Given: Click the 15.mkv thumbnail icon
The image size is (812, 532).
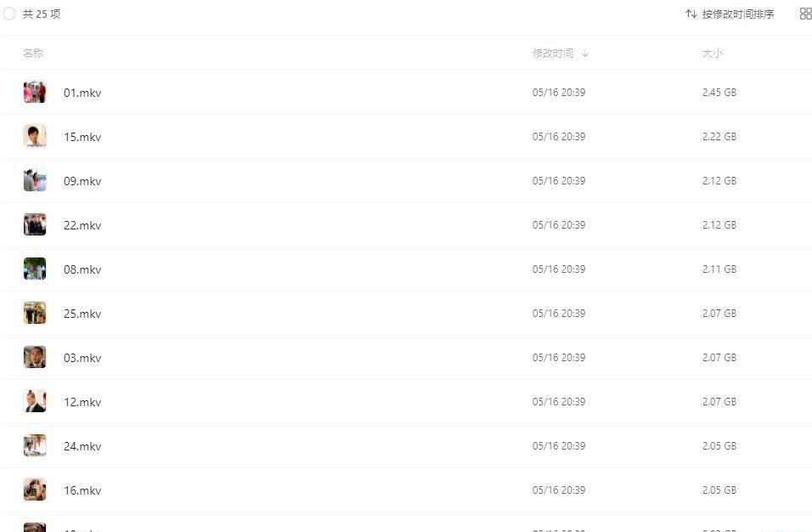Looking at the screenshot, I should (x=35, y=136).
